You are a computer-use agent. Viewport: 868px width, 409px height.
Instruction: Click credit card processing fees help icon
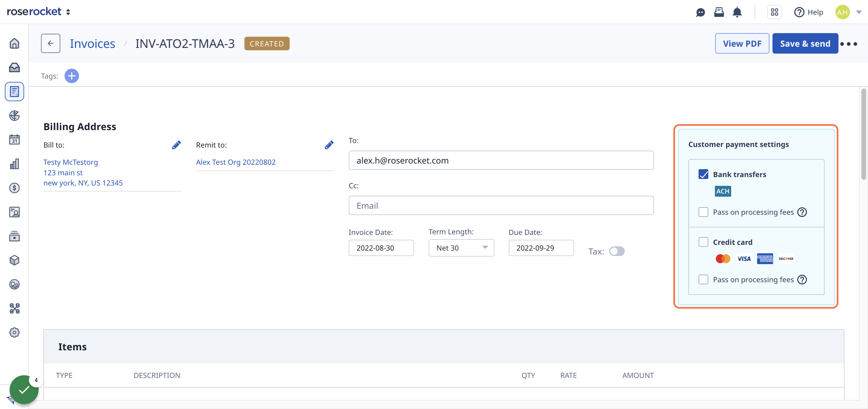click(802, 279)
